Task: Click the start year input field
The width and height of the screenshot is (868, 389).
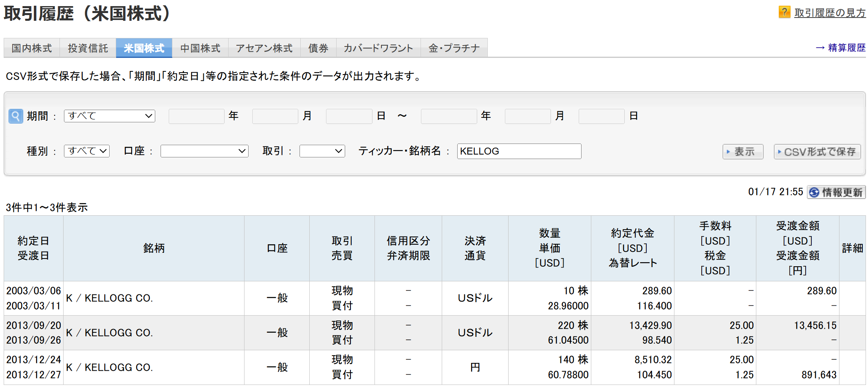Action: (x=196, y=116)
